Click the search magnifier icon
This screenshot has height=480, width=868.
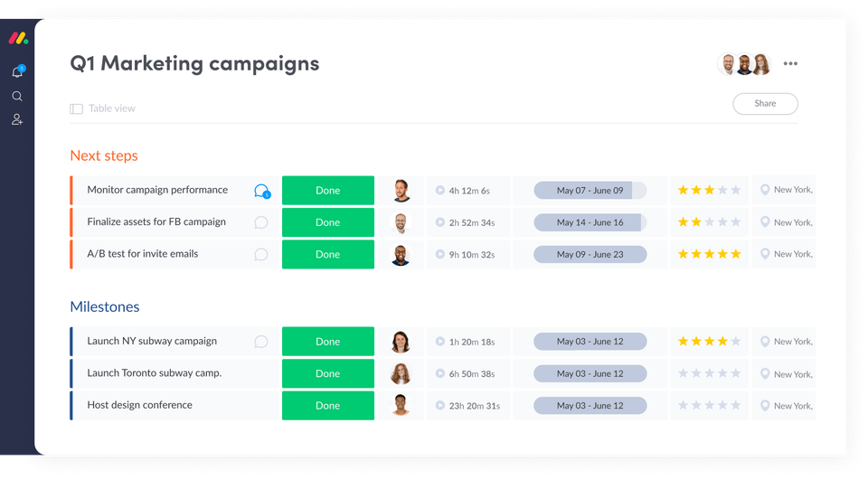click(x=17, y=96)
